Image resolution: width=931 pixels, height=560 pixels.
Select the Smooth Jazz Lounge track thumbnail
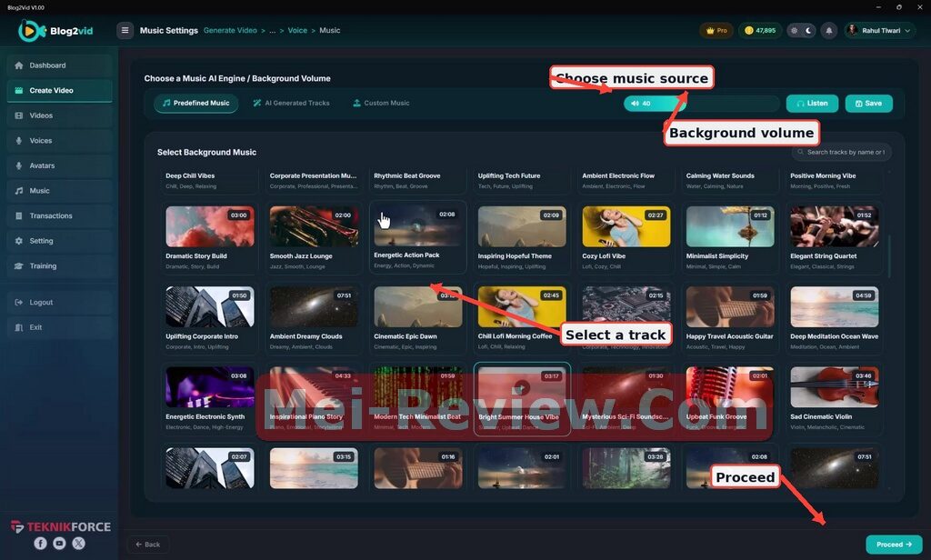(314, 226)
